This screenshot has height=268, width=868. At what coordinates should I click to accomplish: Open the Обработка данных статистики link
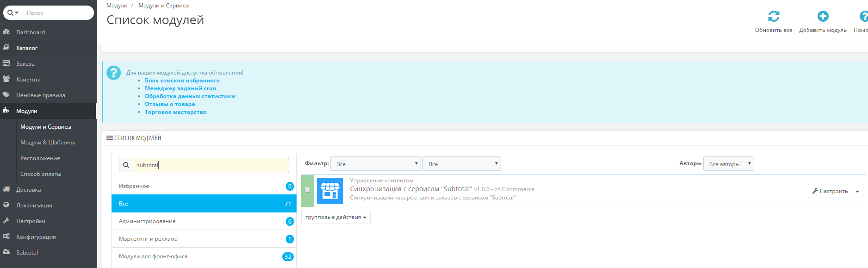click(190, 96)
